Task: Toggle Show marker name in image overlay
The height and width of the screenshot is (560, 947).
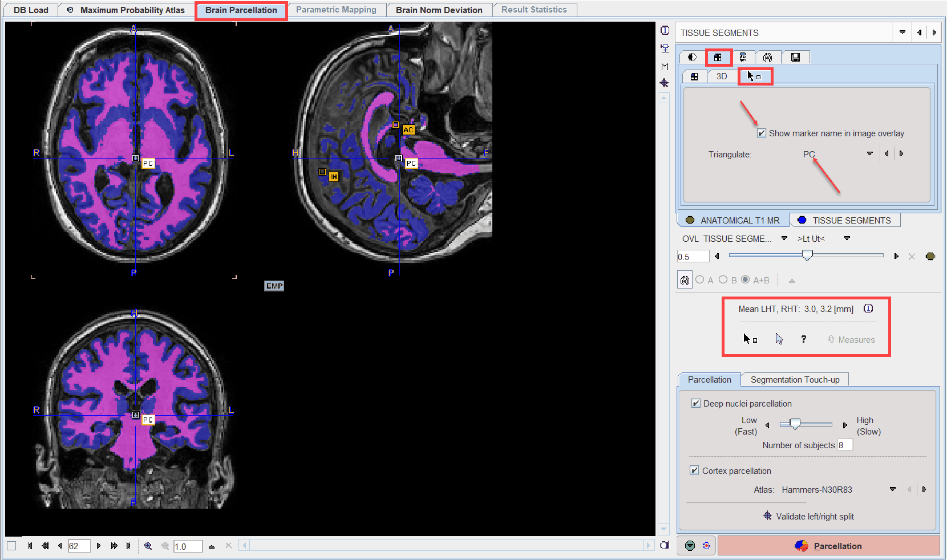Action: (761, 133)
